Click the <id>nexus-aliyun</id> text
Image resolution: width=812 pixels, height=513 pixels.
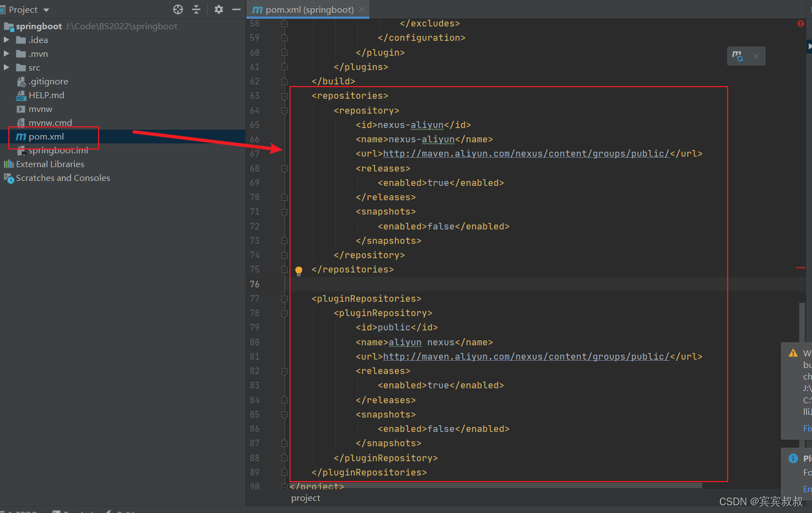[x=413, y=125]
